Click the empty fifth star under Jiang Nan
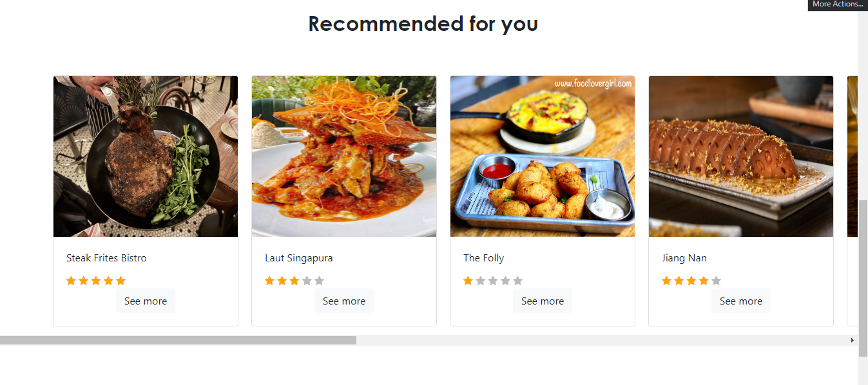 pos(716,280)
